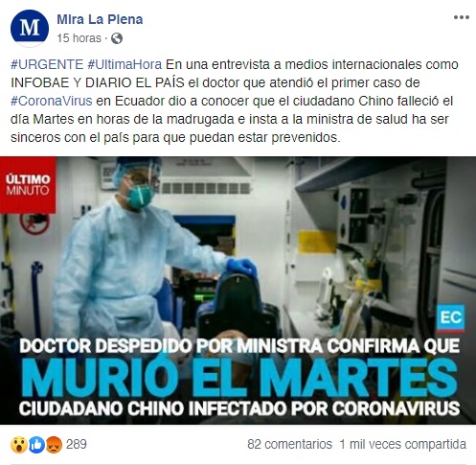Show the 82 comentarios
This screenshot has height=465, width=476.
pyautogui.click(x=289, y=444)
